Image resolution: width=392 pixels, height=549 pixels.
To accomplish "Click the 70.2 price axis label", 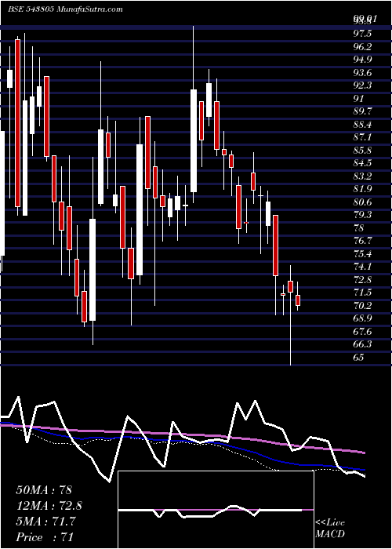I will (362, 306).
